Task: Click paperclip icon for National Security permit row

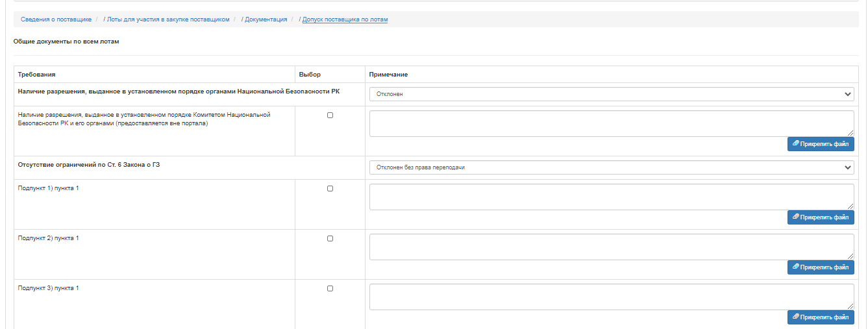Action: [x=796, y=144]
